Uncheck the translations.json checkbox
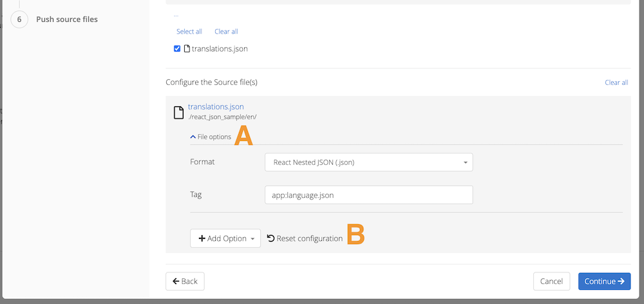The height and width of the screenshot is (304, 644). [177, 48]
